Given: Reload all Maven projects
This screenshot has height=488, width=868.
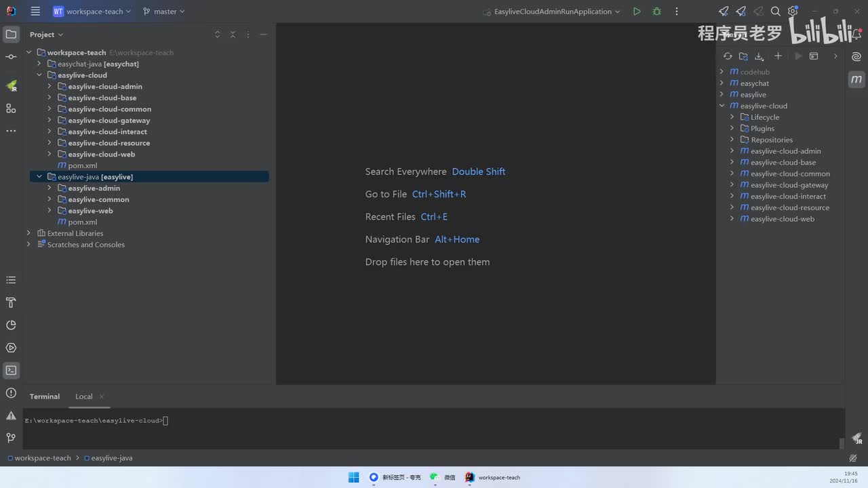Looking at the screenshot, I should [x=728, y=56].
